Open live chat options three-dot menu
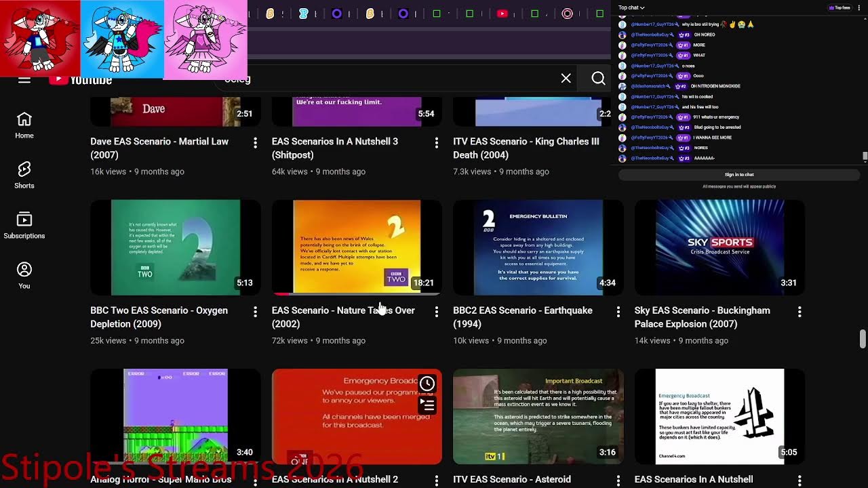The image size is (868, 488). pos(859,7)
